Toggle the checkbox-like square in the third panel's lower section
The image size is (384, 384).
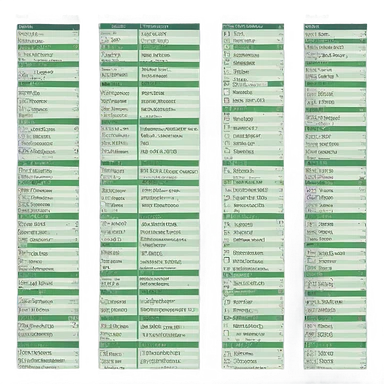pyautogui.click(x=227, y=260)
